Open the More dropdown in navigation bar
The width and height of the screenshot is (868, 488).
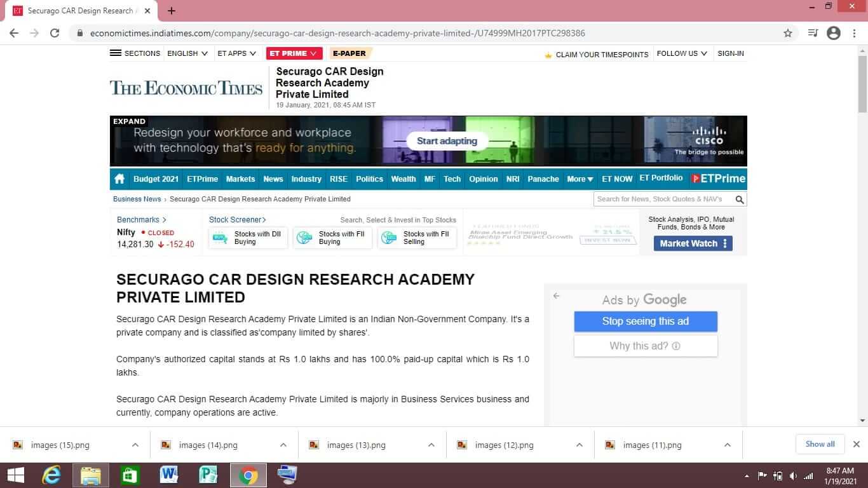(x=580, y=179)
